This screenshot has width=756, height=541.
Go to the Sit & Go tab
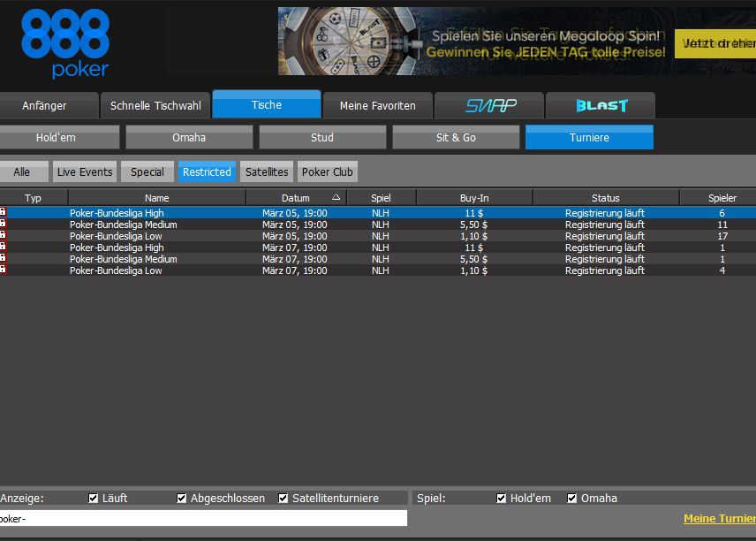(x=456, y=138)
